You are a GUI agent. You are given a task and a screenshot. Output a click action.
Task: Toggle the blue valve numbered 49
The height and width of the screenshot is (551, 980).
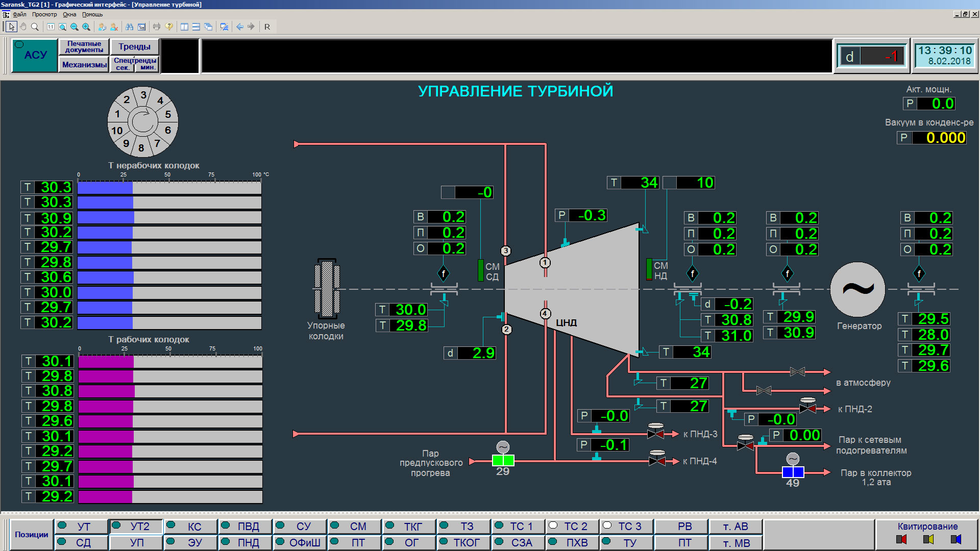click(793, 472)
